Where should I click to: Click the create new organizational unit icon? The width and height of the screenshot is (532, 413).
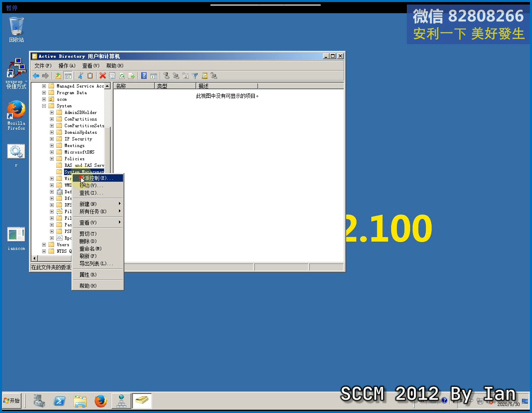pyautogui.click(x=185, y=76)
